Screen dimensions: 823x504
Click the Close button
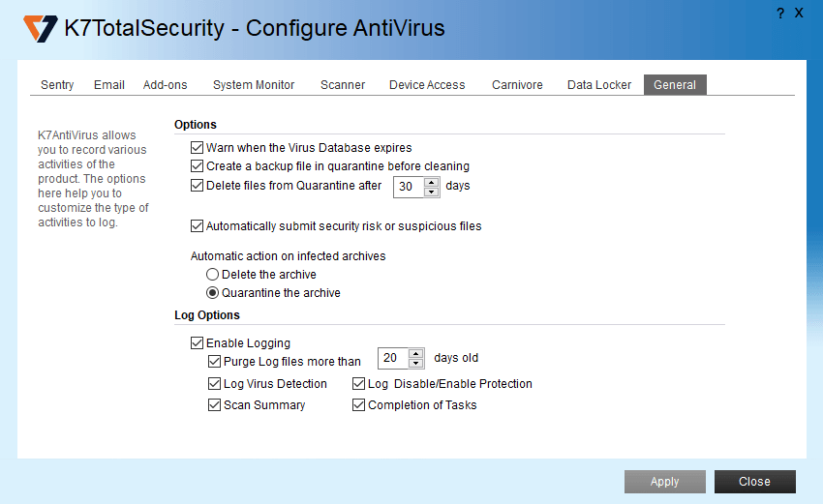point(754,482)
